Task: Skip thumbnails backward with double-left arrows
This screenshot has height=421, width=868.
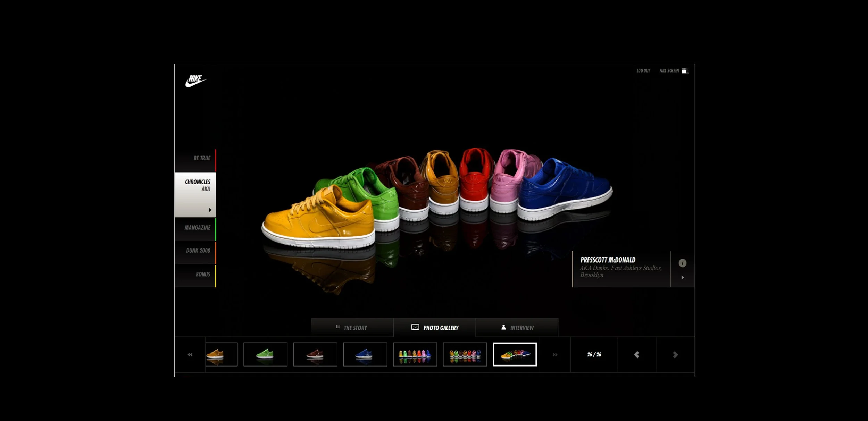Action: (190, 355)
